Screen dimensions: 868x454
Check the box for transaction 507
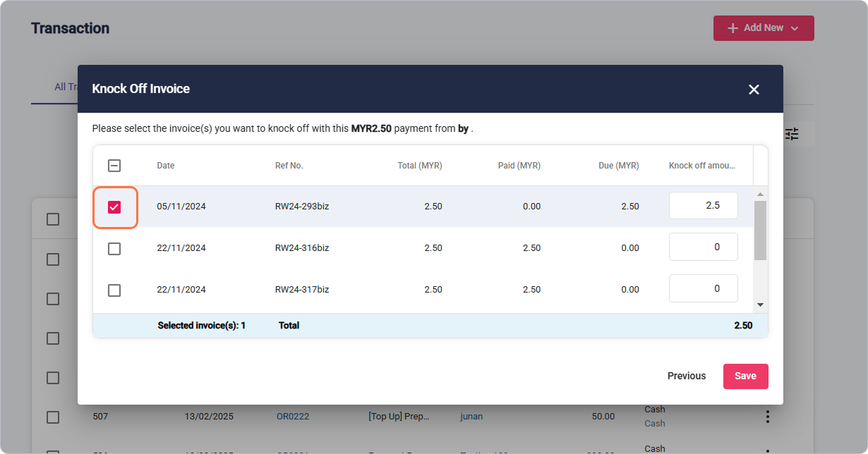[53, 417]
